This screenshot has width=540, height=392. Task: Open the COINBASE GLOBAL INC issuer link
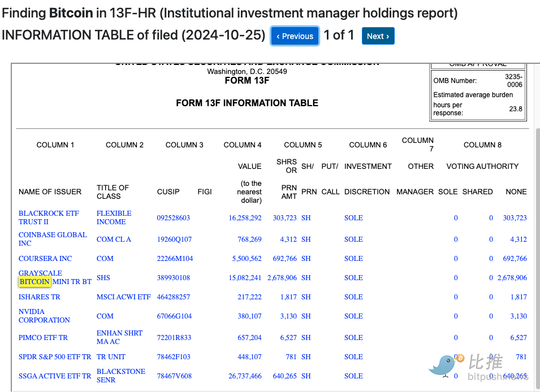coord(53,239)
